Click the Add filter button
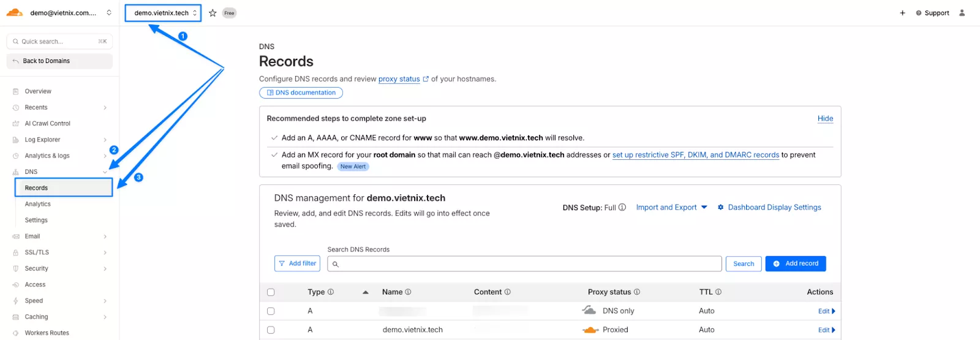980x340 pixels. [x=297, y=263]
